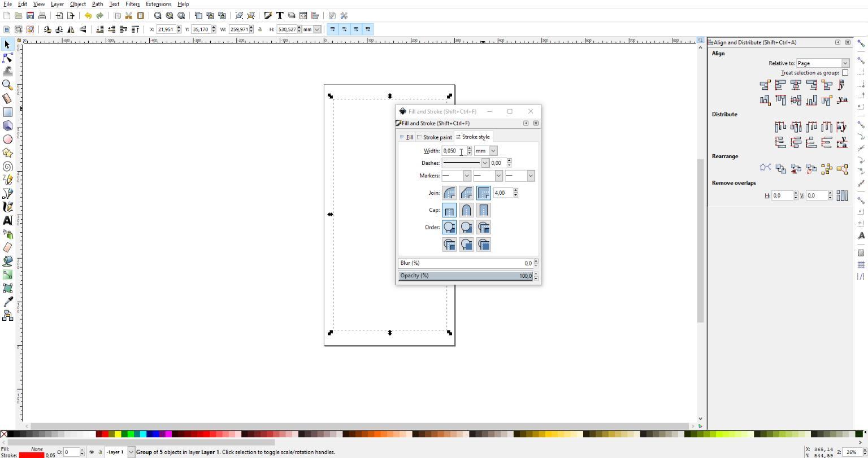Click the Save document icon
This screenshot has width=868, height=458.
pos(30,16)
